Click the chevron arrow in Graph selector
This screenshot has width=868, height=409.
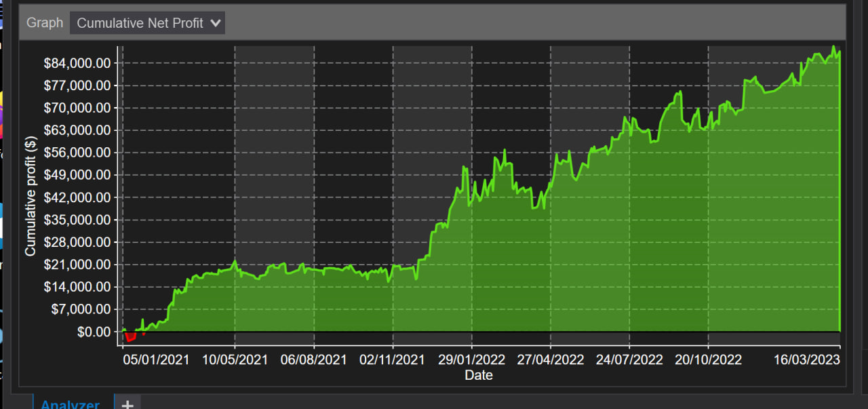point(216,23)
